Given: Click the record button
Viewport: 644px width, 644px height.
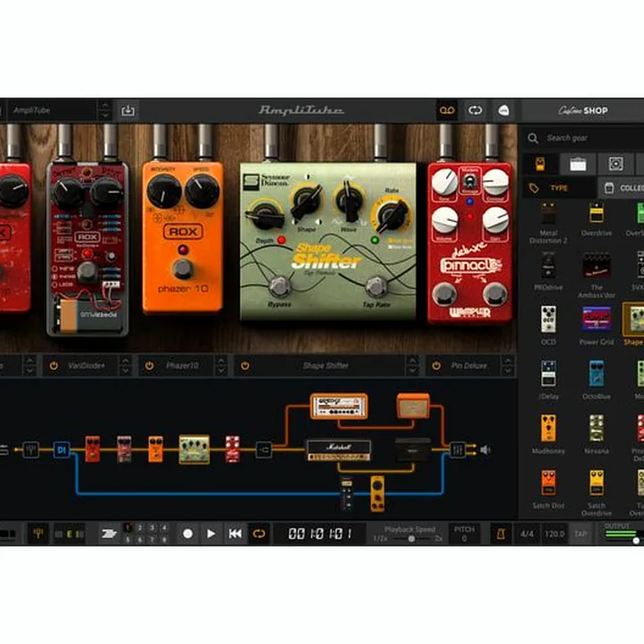Looking at the screenshot, I should coord(188,533).
